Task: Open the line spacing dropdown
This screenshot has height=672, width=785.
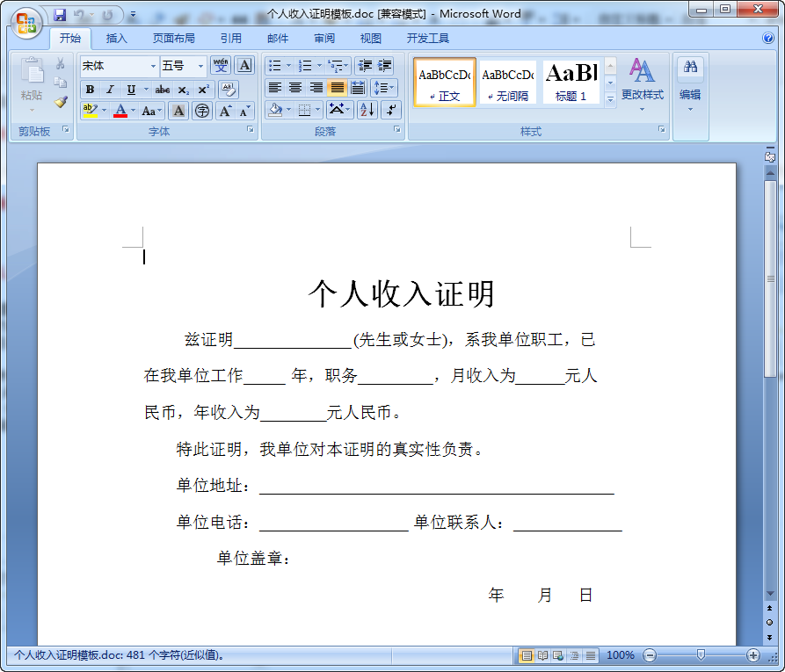Action: [384, 87]
